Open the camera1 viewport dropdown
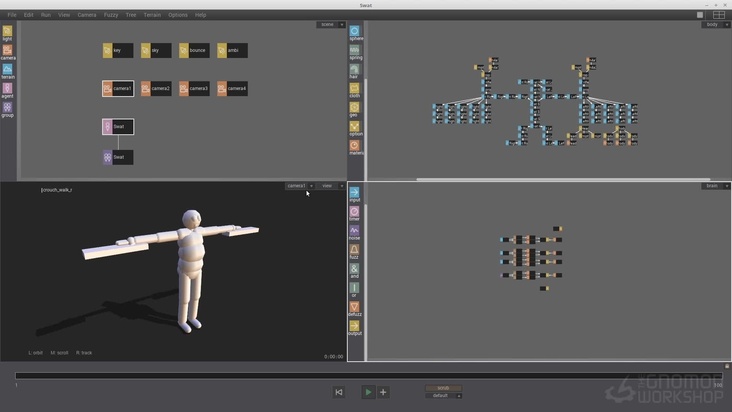The image size is (732, 412). pyautogui.click(x=300, y=186)
